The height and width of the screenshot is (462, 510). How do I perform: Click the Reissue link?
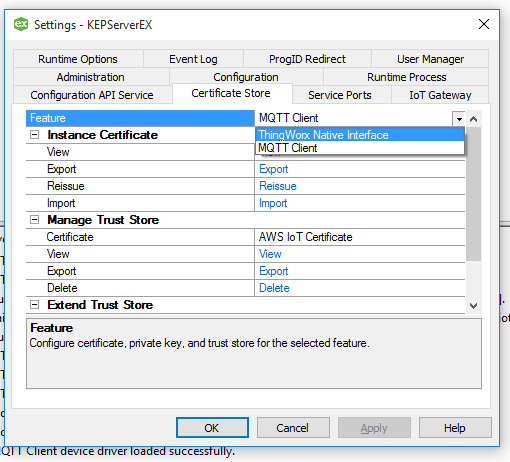point(278,186)
